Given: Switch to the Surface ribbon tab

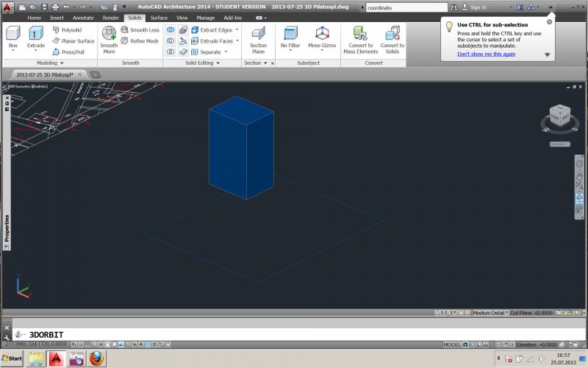Looking at the screenshot, I should 159,18.
